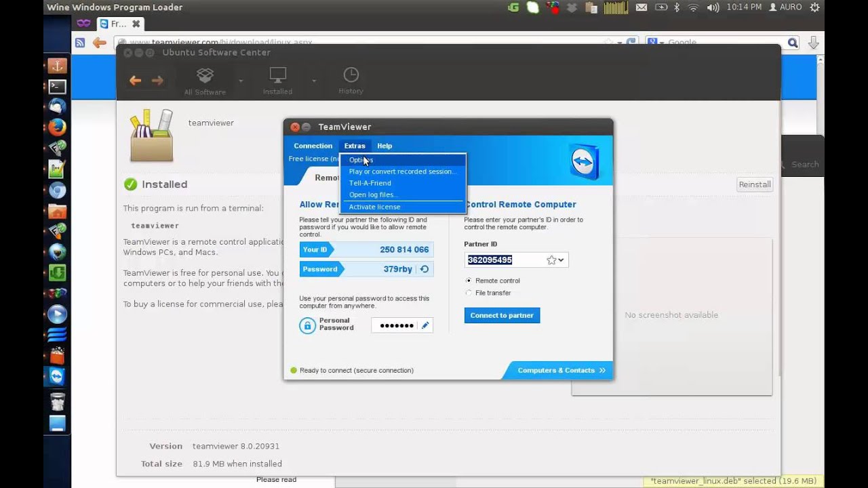Click the star favorites icon in Partner ID
Image resolution: width=868 pixels, height=488 pixels.
551,260
